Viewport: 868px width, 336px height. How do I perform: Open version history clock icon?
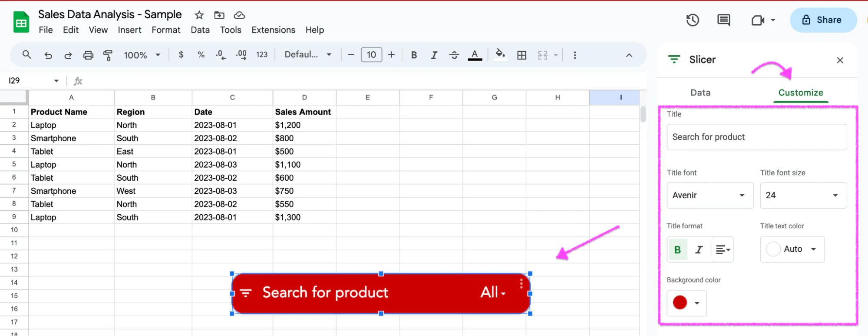point(693,20)
